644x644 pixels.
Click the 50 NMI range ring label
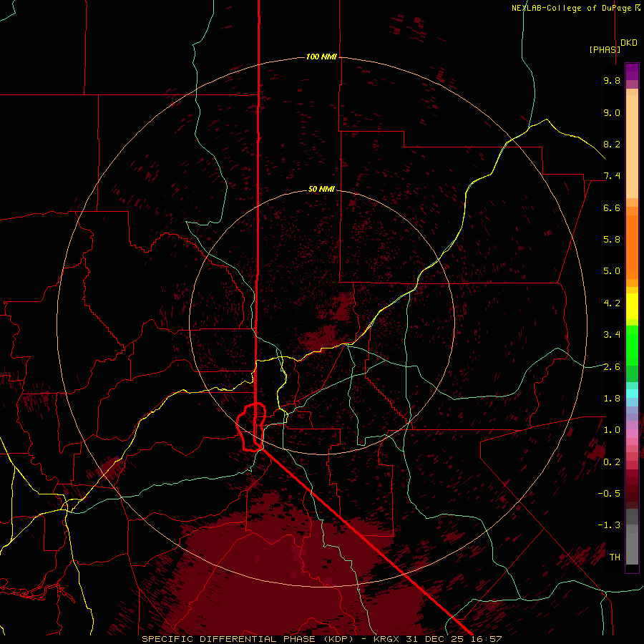coord(321,189)
